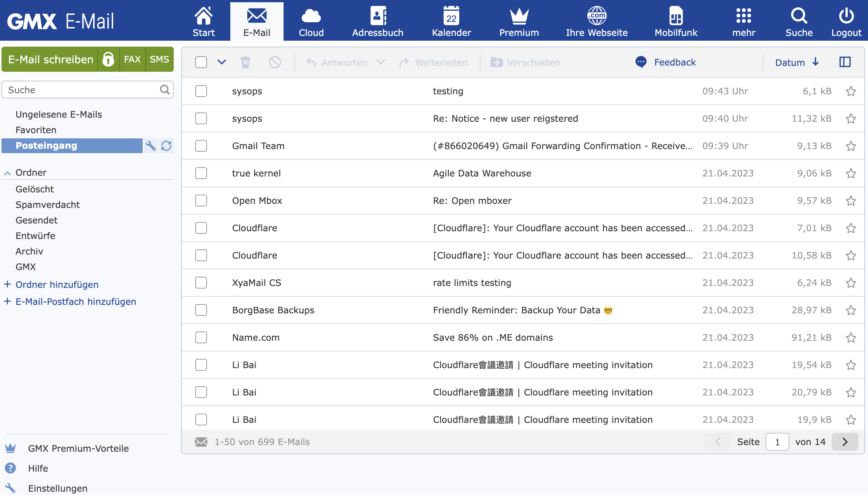Open the Adressbuch tab
This screenshot has height=495, width=868.
(377, 21)
